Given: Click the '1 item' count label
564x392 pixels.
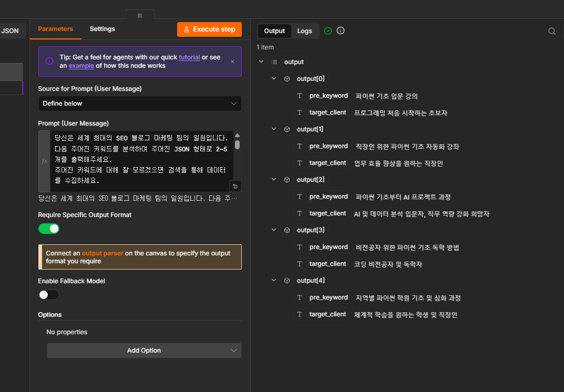Looking at the screenshot, I should (x=265, y=47).
